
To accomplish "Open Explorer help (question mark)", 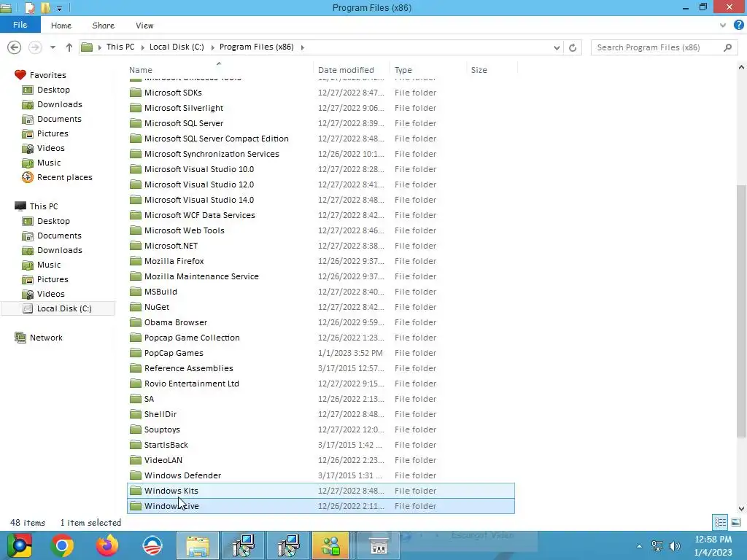I will 738,26.
